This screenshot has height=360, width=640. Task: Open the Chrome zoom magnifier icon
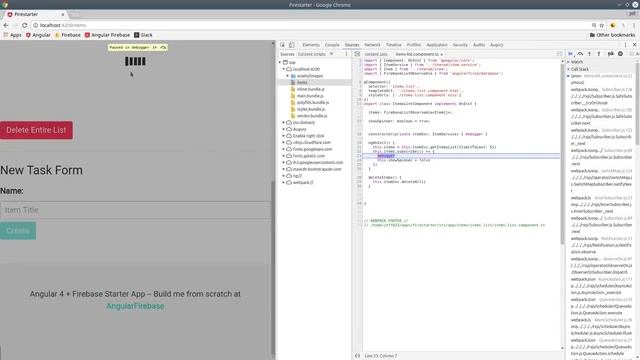(x=594, y=25)
